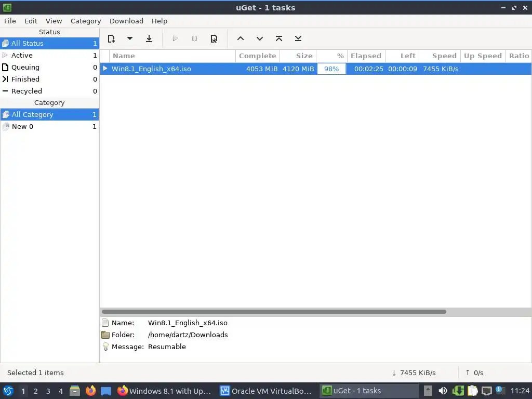
Task: Open the Lubuntu start menu icon
Action: [x=8, y=391]
